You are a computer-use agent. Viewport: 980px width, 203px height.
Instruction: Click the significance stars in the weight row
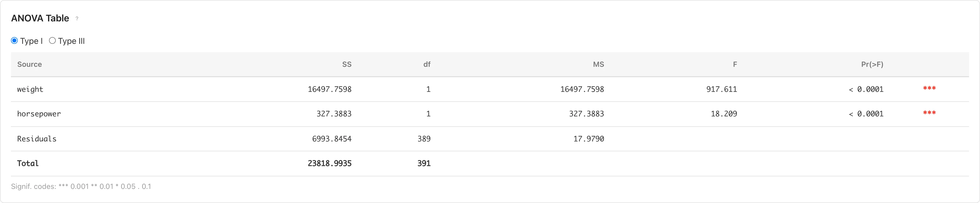point(929,89)
